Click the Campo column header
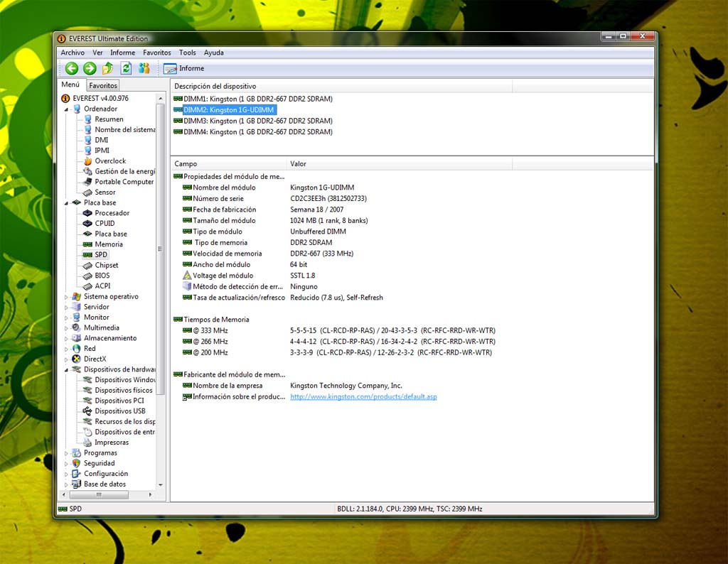The width and height of the screenshot is (728, 564). coord(228,163)
